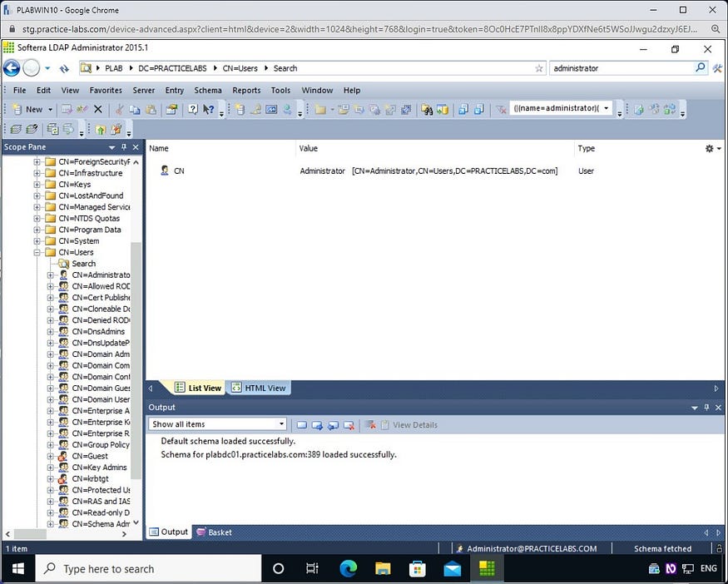The image size is (728, 584).
Task: Click the first message filter icon in Output
Action: pyautogui.click(x=302, y=425)
